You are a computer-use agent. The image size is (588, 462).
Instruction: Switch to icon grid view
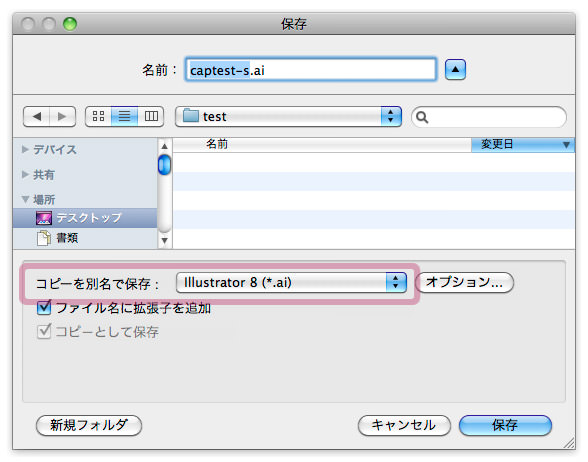coord(98,117)
